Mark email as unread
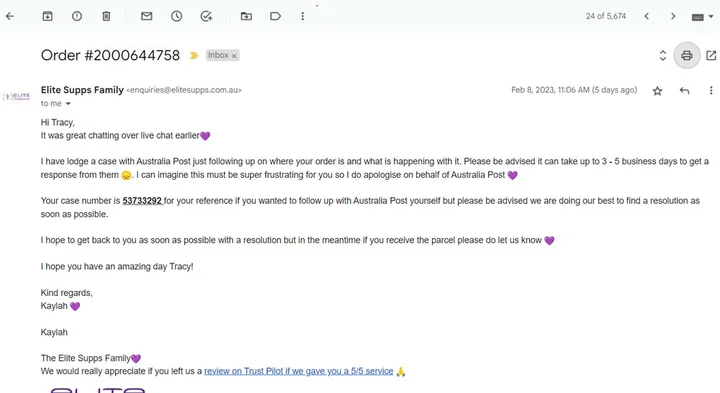The image size is (720, 393). click(x=146, y=16)
